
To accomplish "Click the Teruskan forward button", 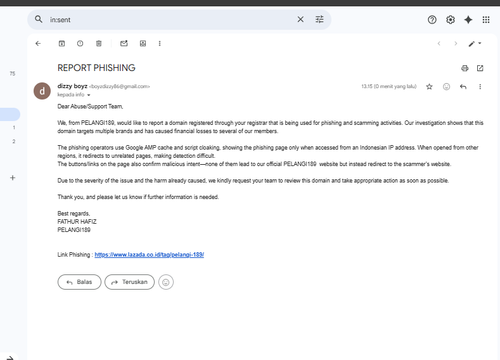I will coord(129,282).
